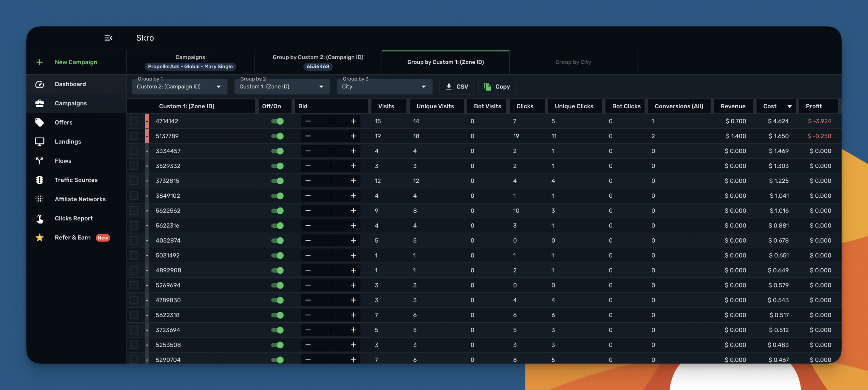Click cost value $ 1.650
This screenshot has height=390, width=868.
779,136
